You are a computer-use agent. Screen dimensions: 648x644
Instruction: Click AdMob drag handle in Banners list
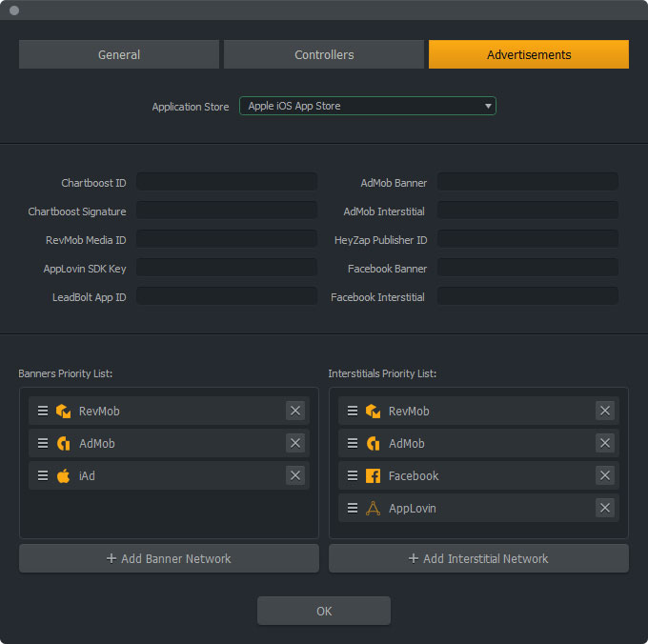click(43, 443)
